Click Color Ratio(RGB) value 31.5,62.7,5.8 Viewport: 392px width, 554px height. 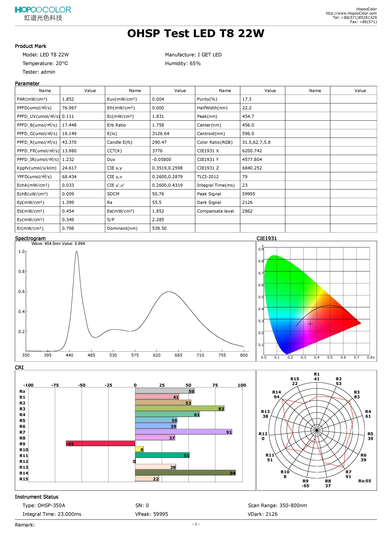(256, 142)
